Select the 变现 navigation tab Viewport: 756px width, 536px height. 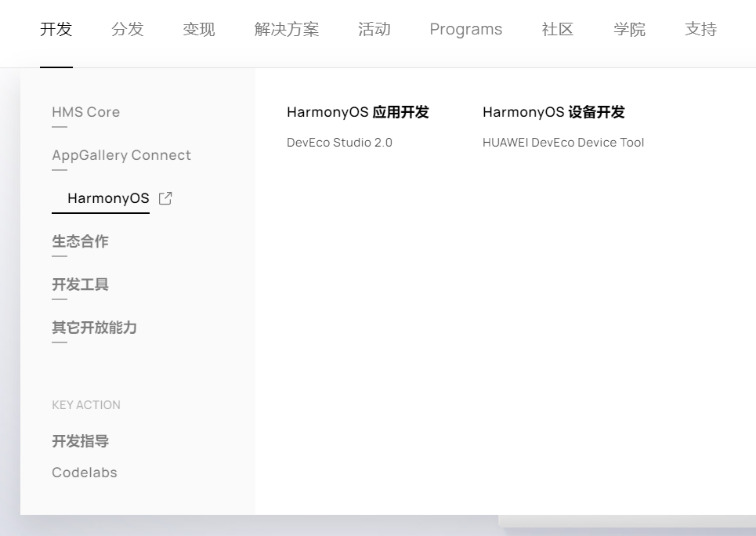(199, 29)
